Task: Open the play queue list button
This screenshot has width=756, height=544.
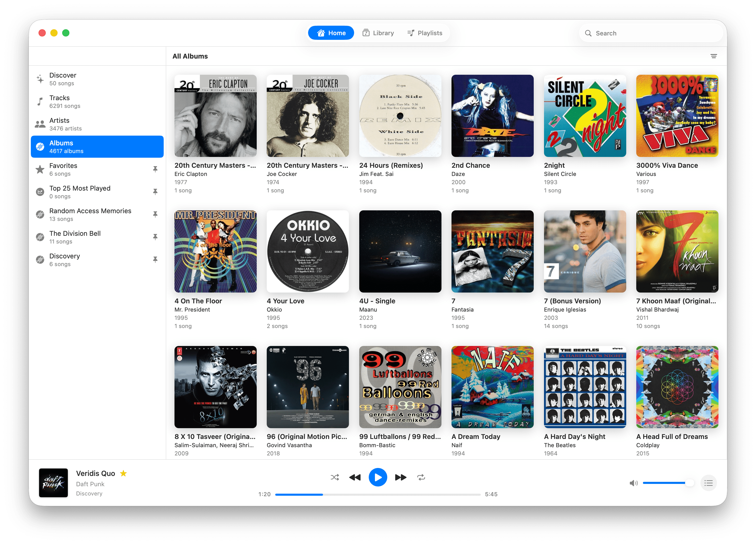Action: tap(708, 483)
